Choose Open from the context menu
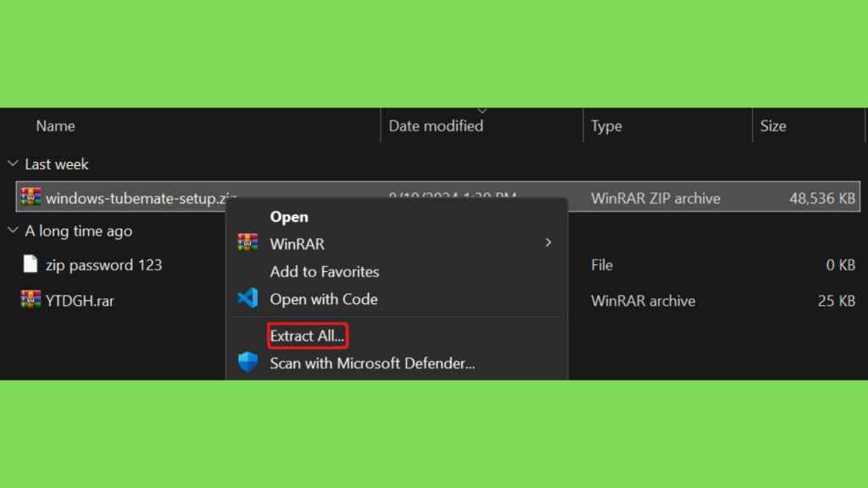Image resolution: width=868 pixels, height=488 pixels. click(x=289, y=217)
